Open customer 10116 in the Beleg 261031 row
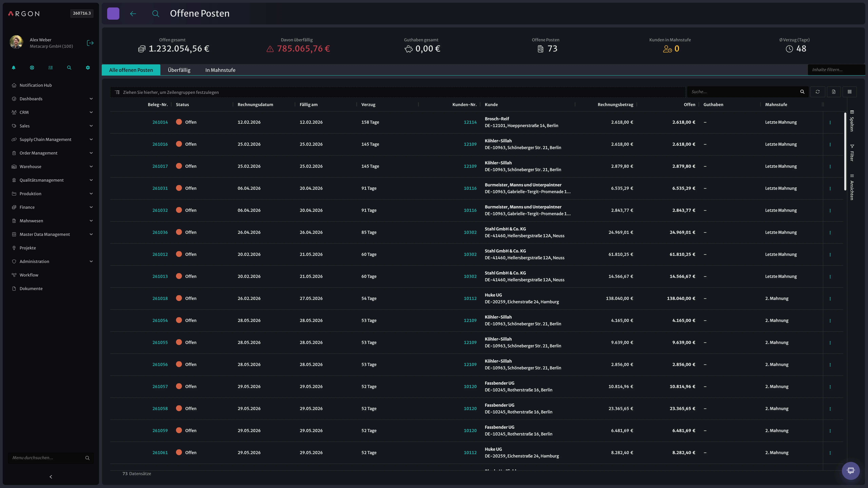 (470, 188)
